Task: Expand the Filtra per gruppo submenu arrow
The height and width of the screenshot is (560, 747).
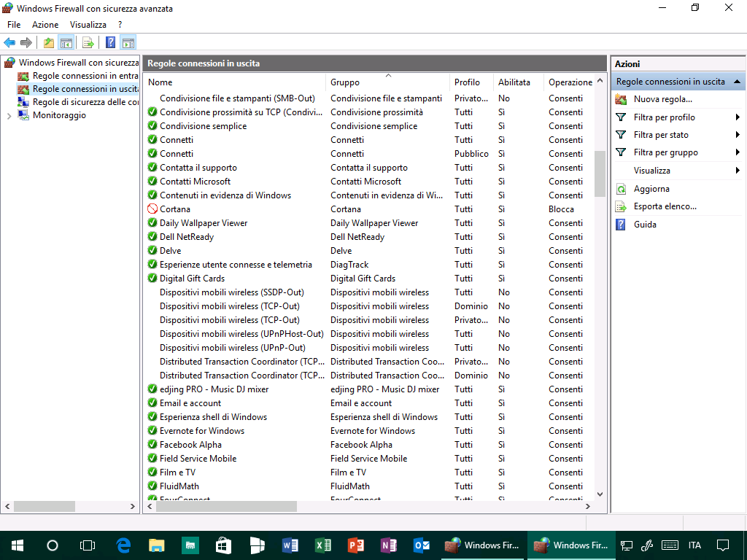Action: [738, 152]
